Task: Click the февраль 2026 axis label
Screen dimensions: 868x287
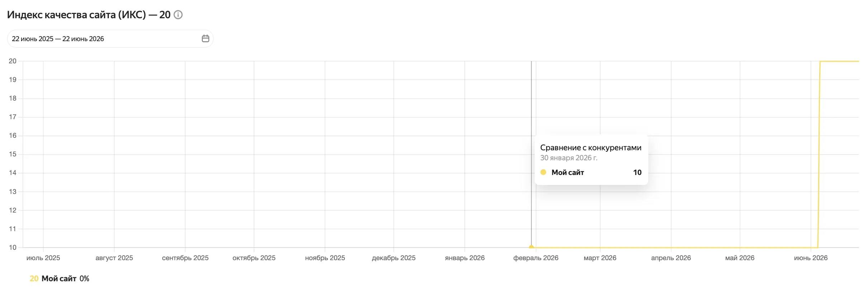Action: [536, 258]
